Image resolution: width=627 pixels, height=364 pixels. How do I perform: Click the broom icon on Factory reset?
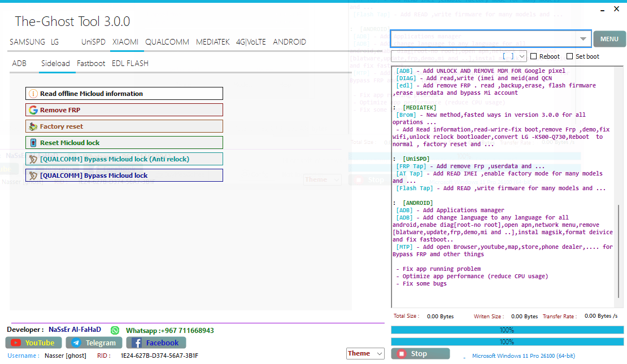[x=33, y=126]
